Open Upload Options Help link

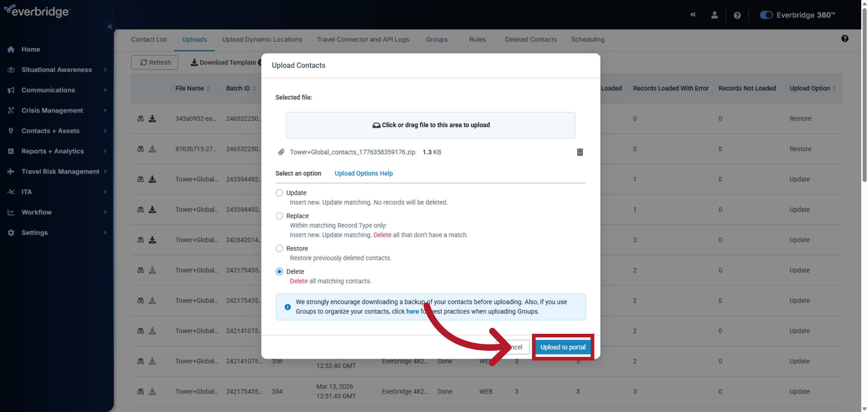point(363,173)
